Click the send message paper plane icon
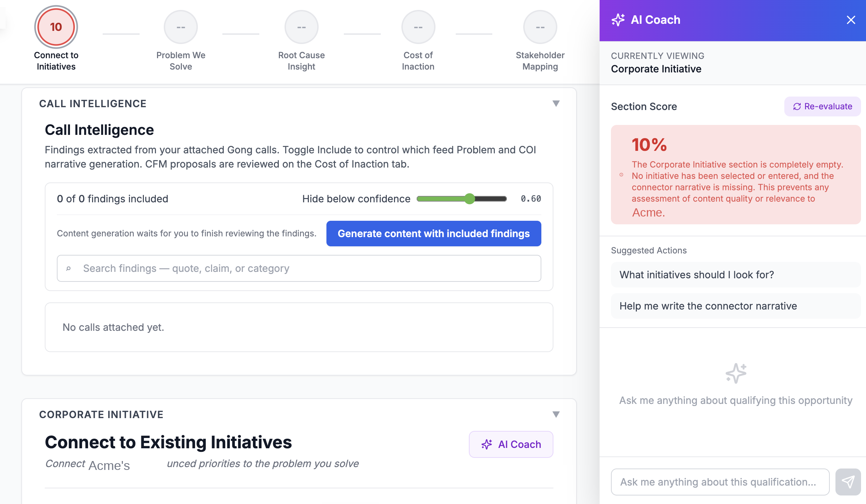 (848, 482)
